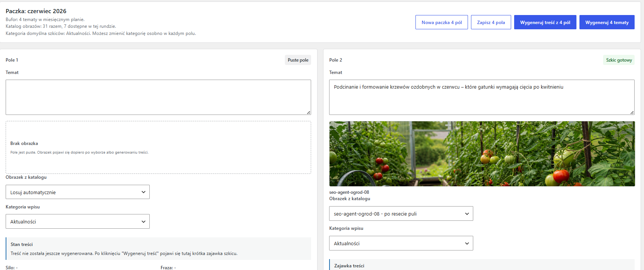This screenshot has height=270, width=644.
Task: Click the 'Puste pole' status badge
Action: 298,60
